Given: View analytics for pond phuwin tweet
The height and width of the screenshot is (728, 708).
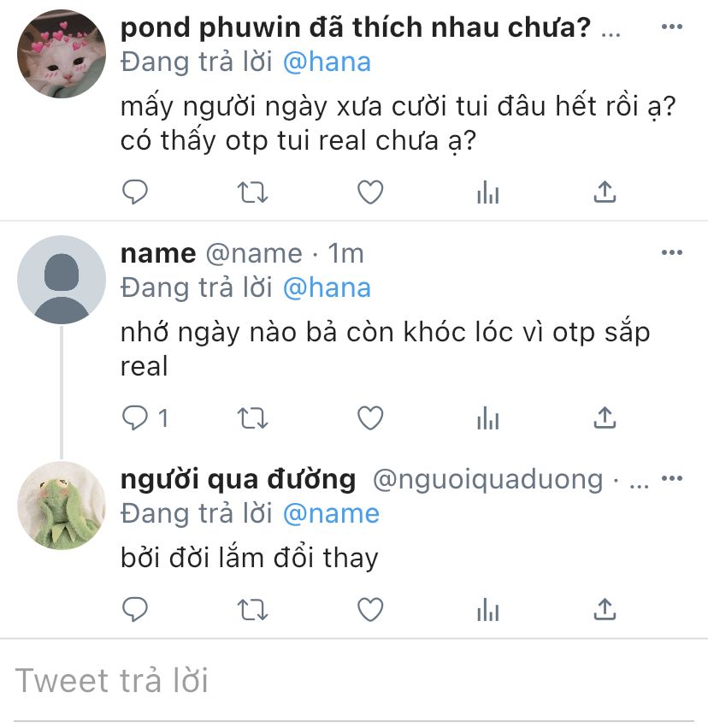Looking at the screenshot, I should pos(487,192).
